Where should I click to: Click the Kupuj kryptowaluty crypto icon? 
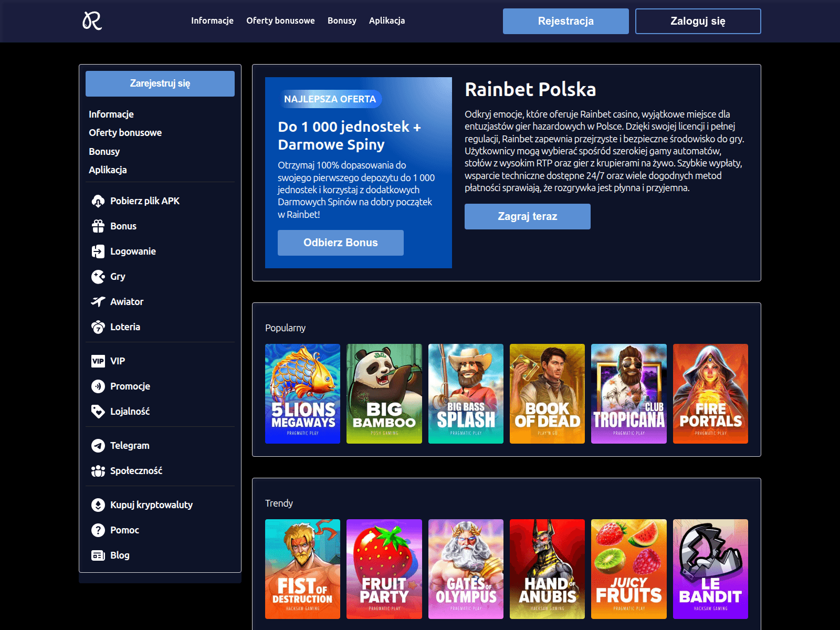98,505
